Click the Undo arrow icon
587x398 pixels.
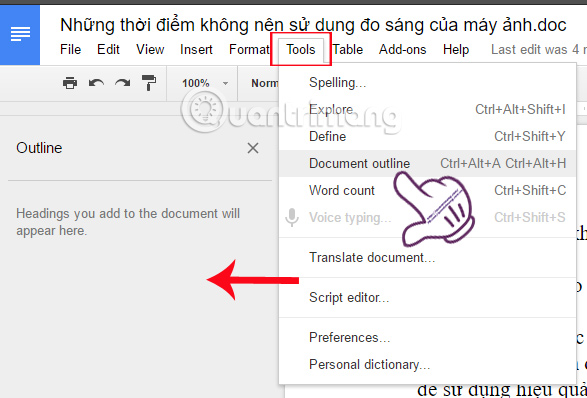pos(96,83)
